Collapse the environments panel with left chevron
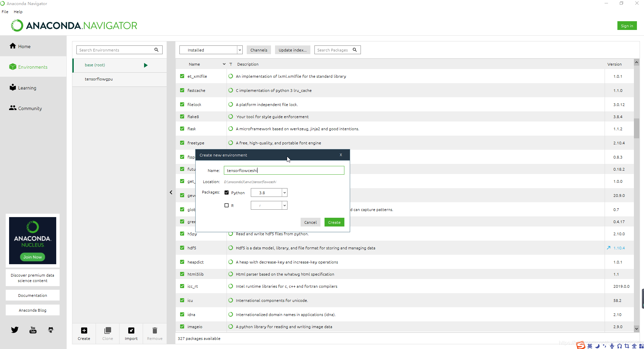 pyautogui.click(x=171, y=193)
